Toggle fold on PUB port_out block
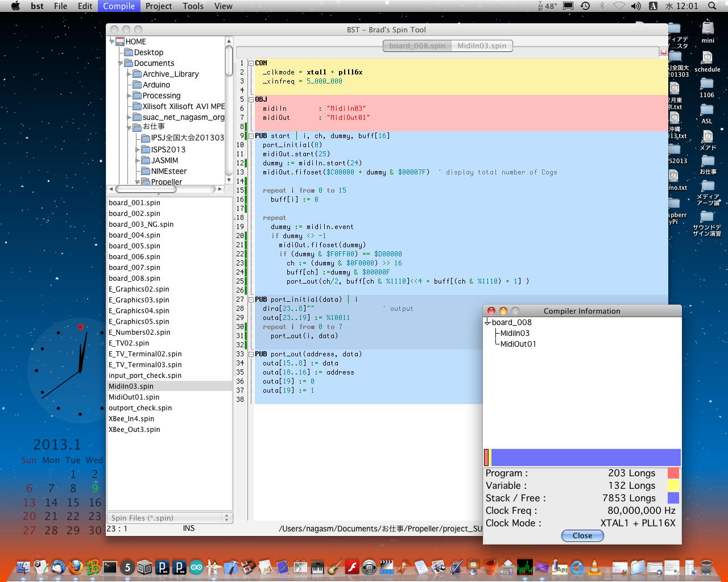Viewport: 728px width, 582px height. point(251,354)
